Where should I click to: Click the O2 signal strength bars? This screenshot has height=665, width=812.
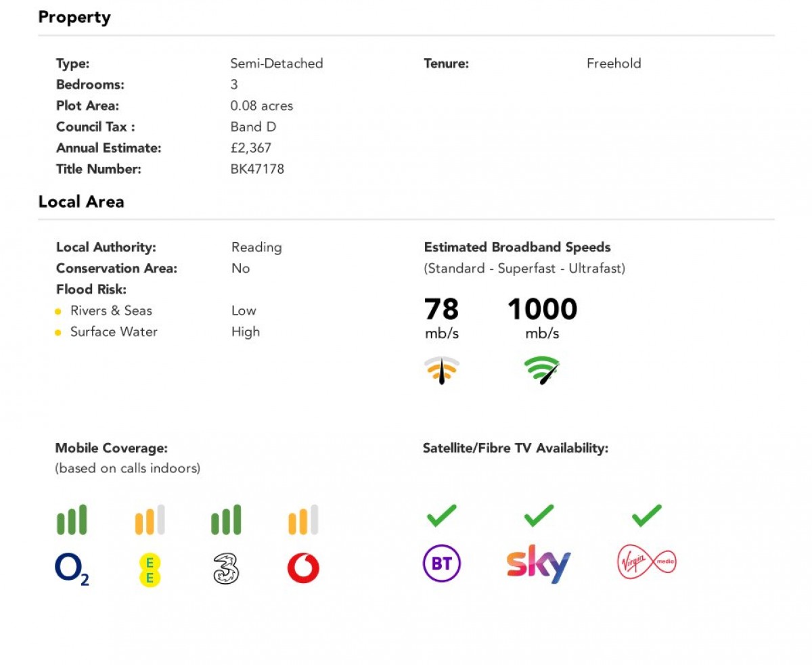(x=72, y=520)
